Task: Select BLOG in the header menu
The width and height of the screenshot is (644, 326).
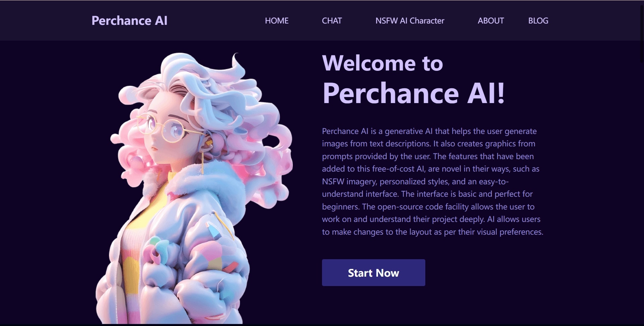Action: tap(538, 21)
